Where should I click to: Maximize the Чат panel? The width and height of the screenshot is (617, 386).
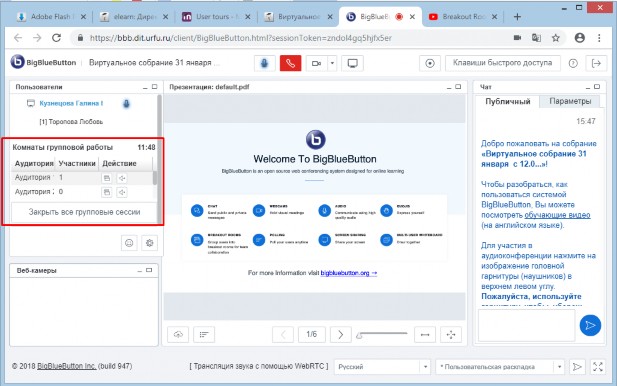(597, 87)
